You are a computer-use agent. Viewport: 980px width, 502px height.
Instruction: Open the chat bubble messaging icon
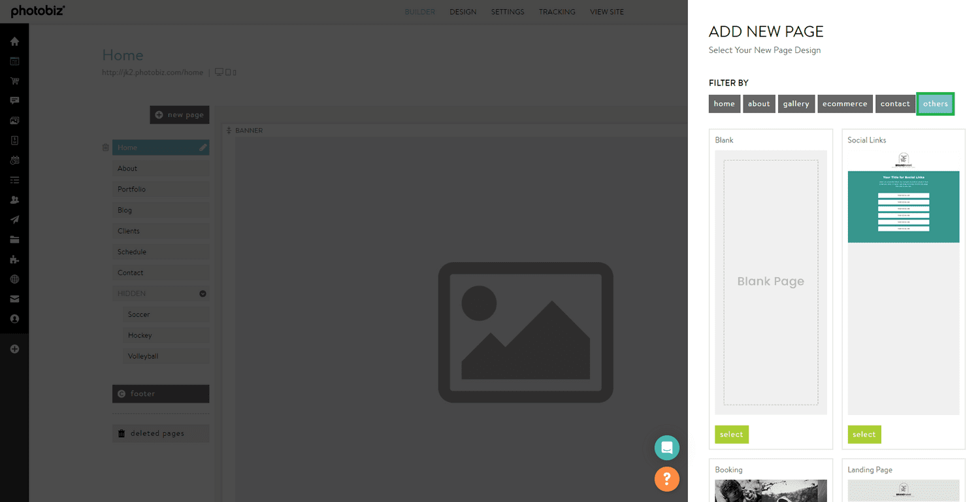[14, 101]
